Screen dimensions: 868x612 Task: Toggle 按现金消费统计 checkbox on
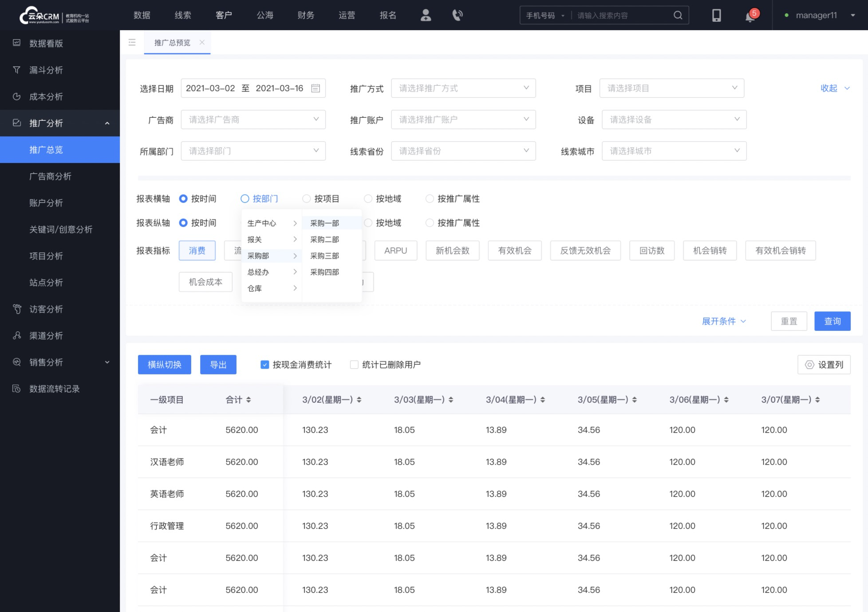tap(264, 364)
